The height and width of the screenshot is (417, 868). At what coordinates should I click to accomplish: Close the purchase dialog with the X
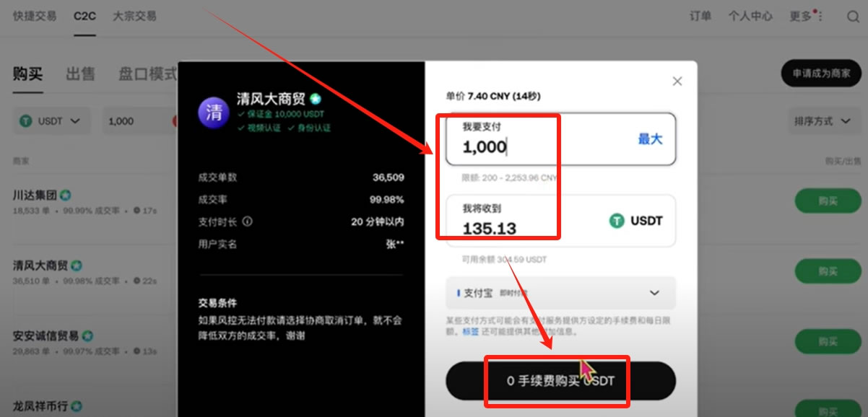pyautogui.click(x=677, y=82)
